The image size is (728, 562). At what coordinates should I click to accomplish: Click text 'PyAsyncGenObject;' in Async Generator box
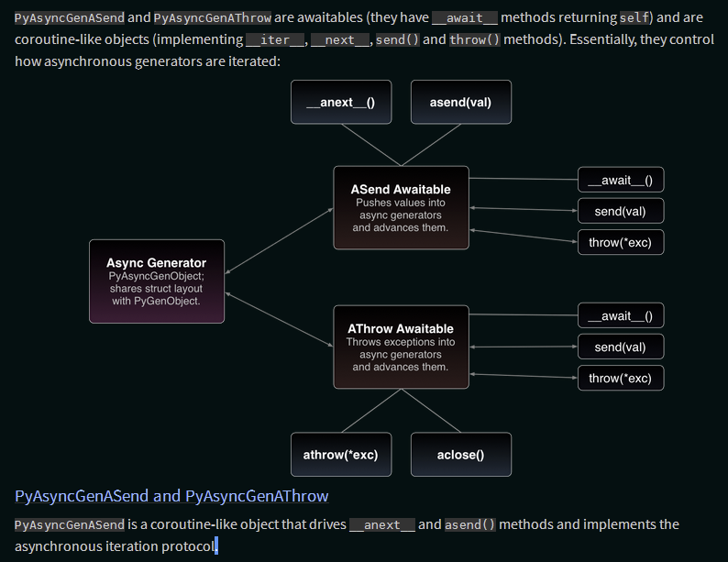point(157,276)
